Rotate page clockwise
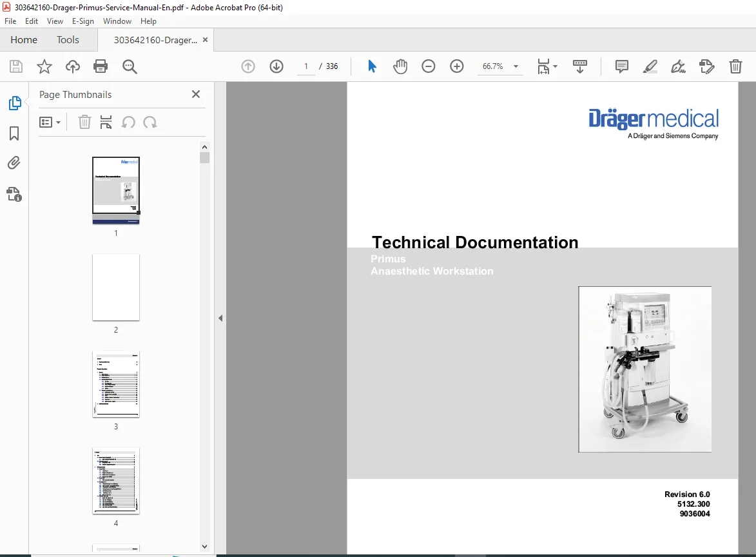The width and height of the screenshot is (756, 557). point(150,122)
